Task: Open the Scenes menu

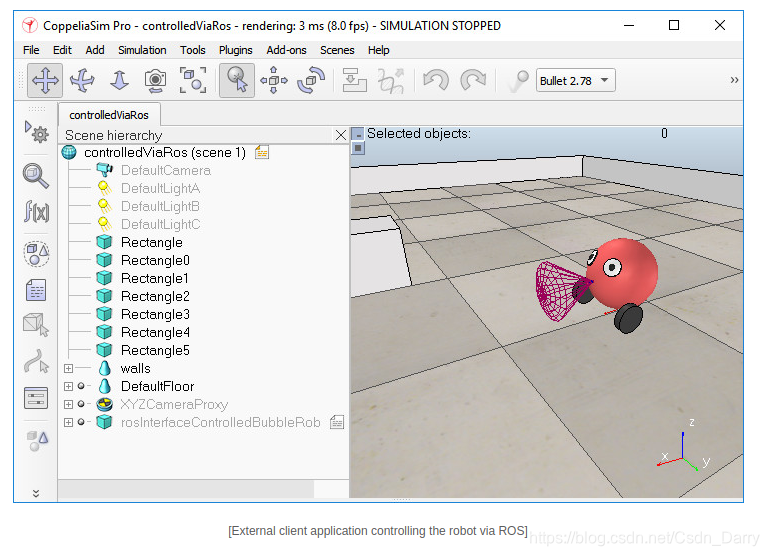Action: pos(337,50)
